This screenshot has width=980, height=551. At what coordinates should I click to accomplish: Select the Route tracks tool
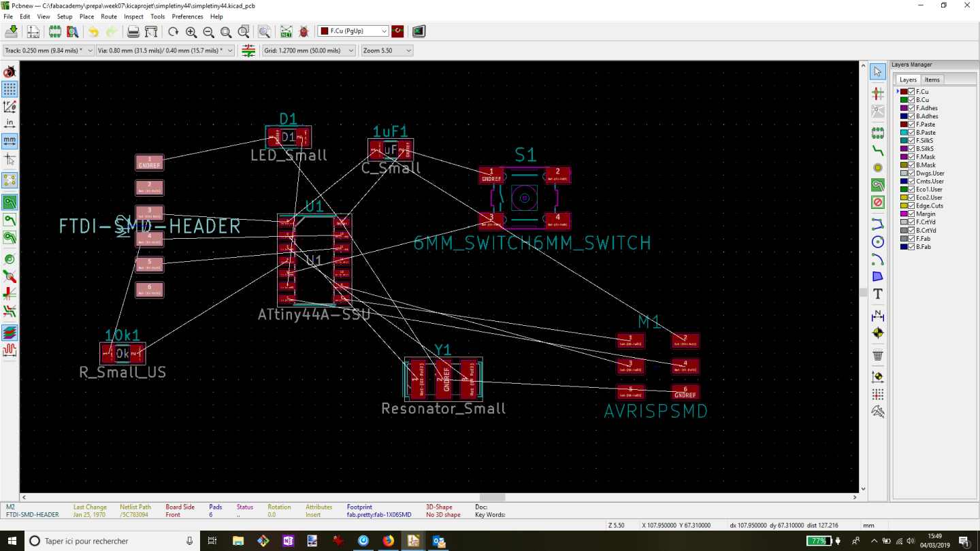coord(878,150)
